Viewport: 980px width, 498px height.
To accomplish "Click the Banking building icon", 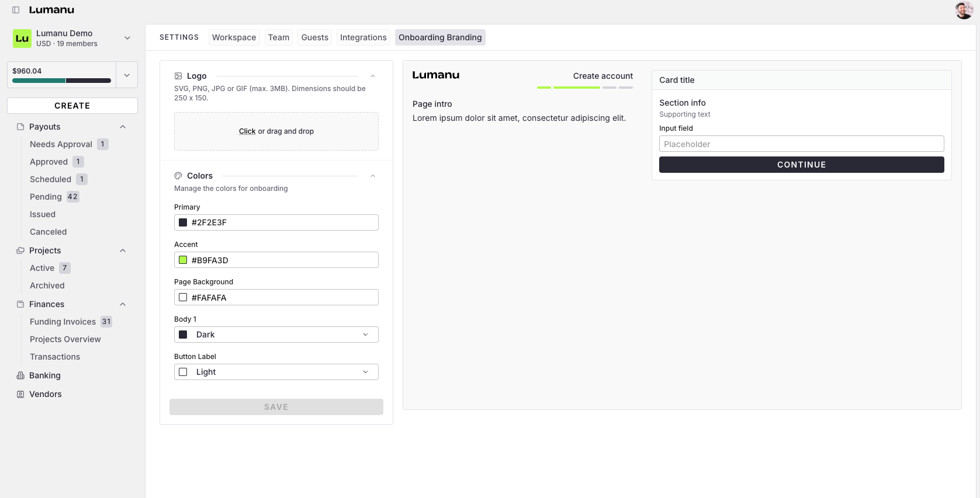I will point(20,375).
